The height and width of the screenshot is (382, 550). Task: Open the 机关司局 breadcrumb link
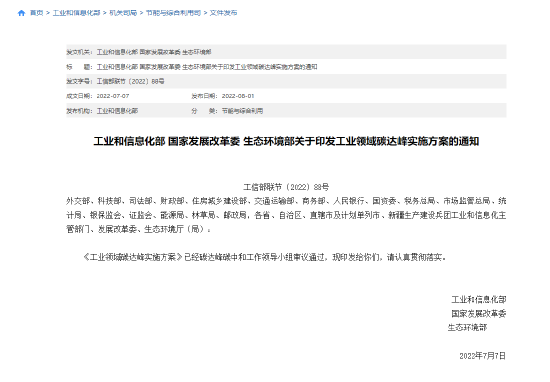(123, 13)
